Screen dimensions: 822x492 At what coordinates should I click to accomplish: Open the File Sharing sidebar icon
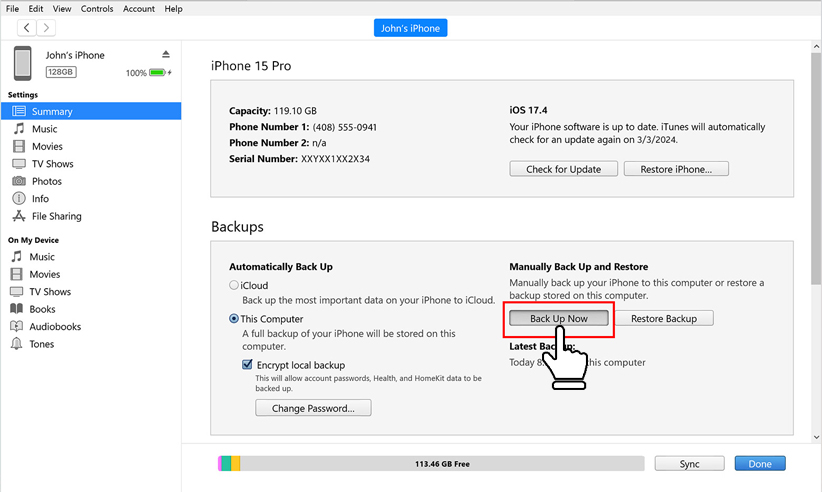tap(19, 216)
